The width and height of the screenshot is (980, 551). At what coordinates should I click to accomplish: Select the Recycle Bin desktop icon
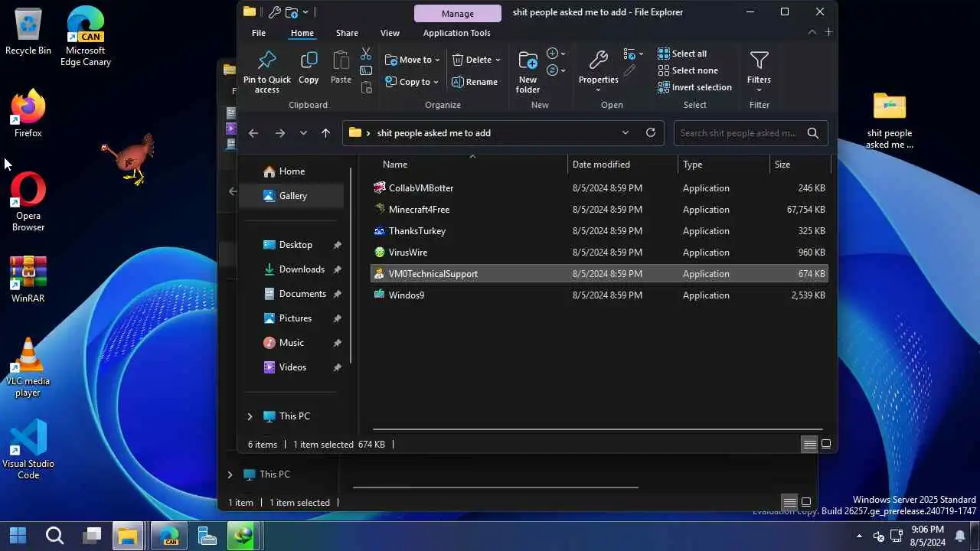(x=28, y=31)
